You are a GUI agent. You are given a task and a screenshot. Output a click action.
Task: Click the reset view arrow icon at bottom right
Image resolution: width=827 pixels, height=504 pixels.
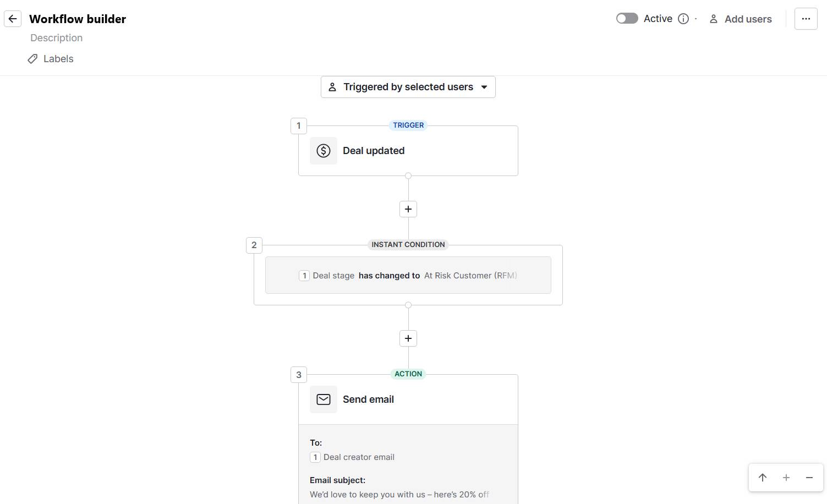point(763,478)
